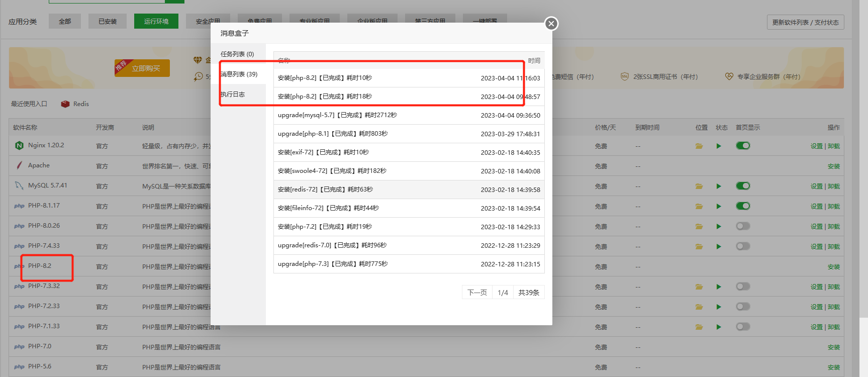Click the php icon beside PHP-7.4.33
Screen dimensions: 868x377
click(x=19, y=246)
